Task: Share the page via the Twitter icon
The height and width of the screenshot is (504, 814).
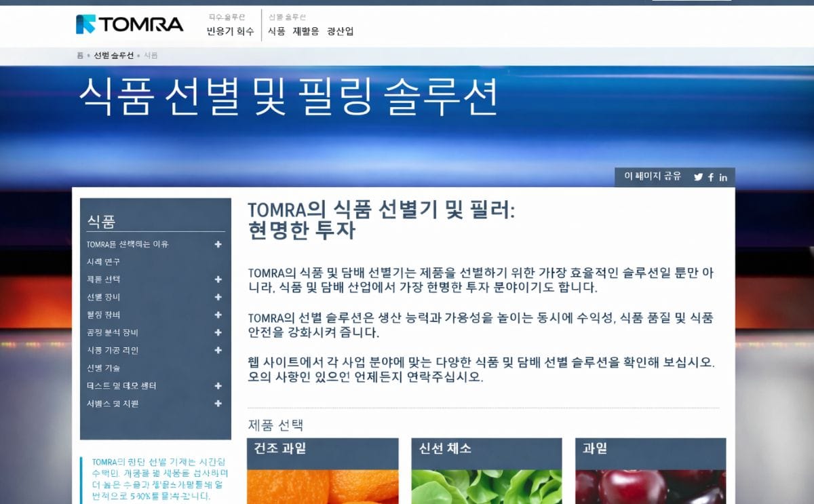Action: (x=698, y=177)
